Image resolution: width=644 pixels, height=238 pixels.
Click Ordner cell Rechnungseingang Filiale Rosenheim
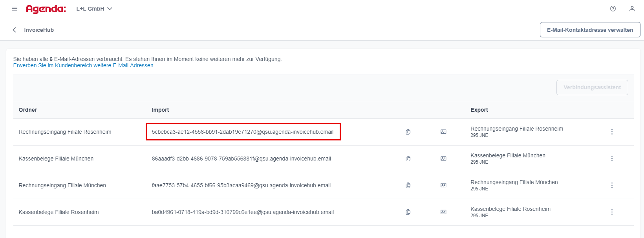(x=65, y=132)
